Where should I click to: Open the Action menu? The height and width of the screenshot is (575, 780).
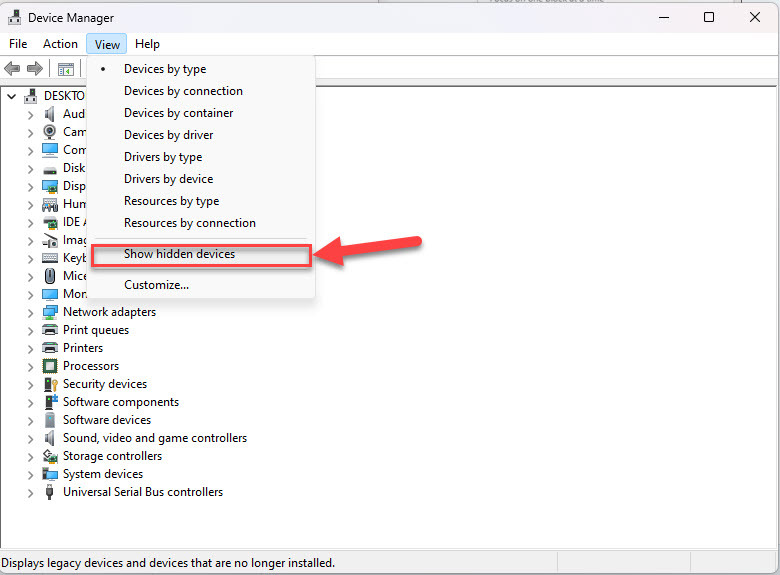[x=60, y=44]
